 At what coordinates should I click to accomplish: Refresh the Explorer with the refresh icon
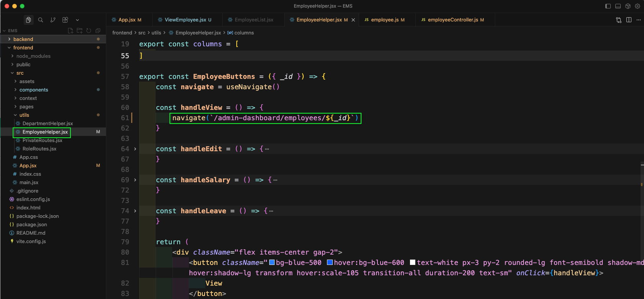click(89, 31)
